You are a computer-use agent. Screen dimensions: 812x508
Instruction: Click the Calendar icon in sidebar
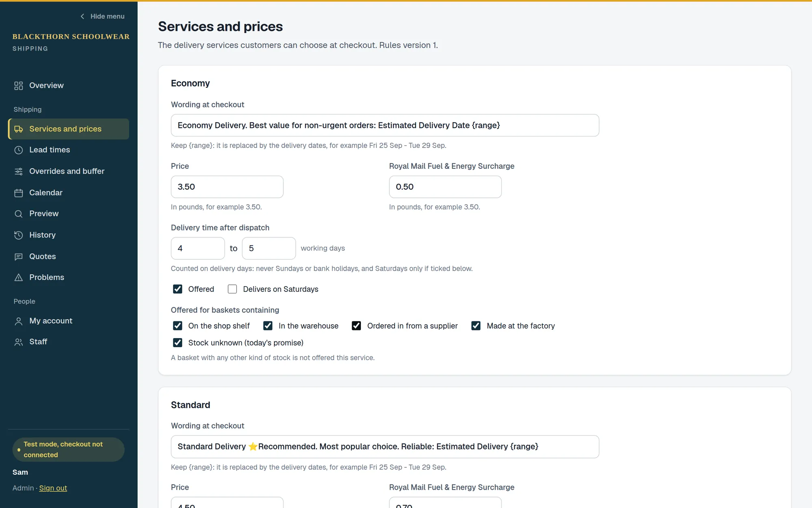point(19,193)
